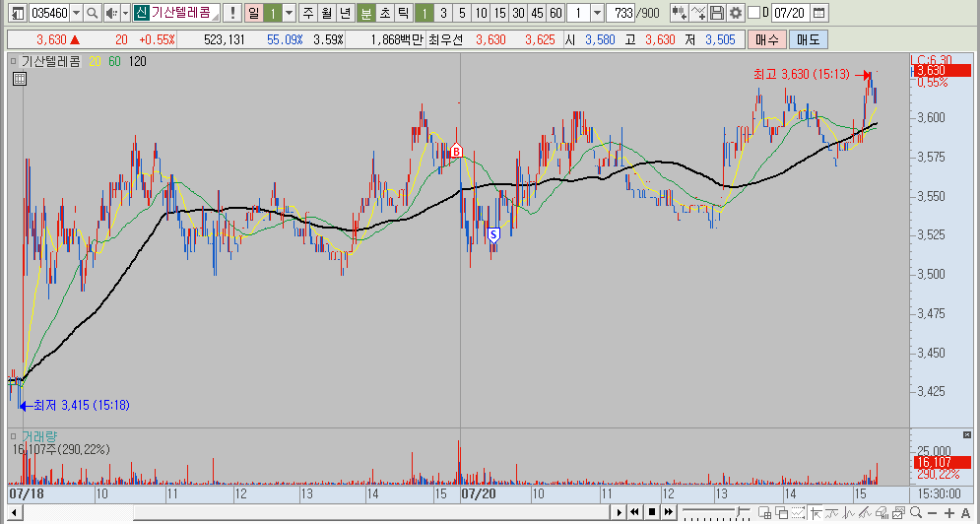Search for a stock with the magnifier icon

[92, 13]
